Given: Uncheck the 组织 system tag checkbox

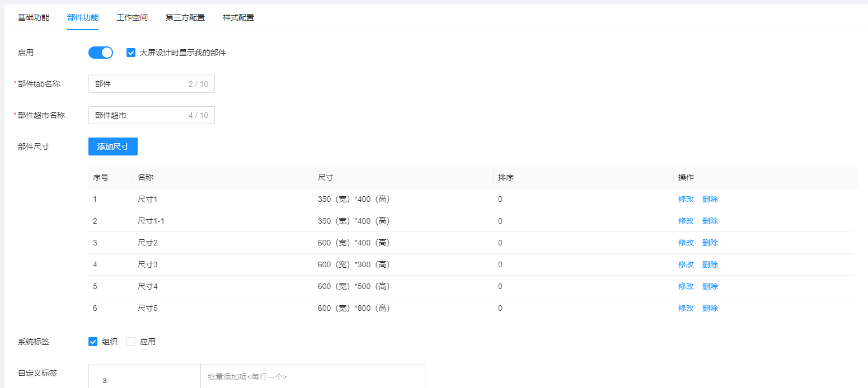Looking at the screenshot, I should coord(93,342).
